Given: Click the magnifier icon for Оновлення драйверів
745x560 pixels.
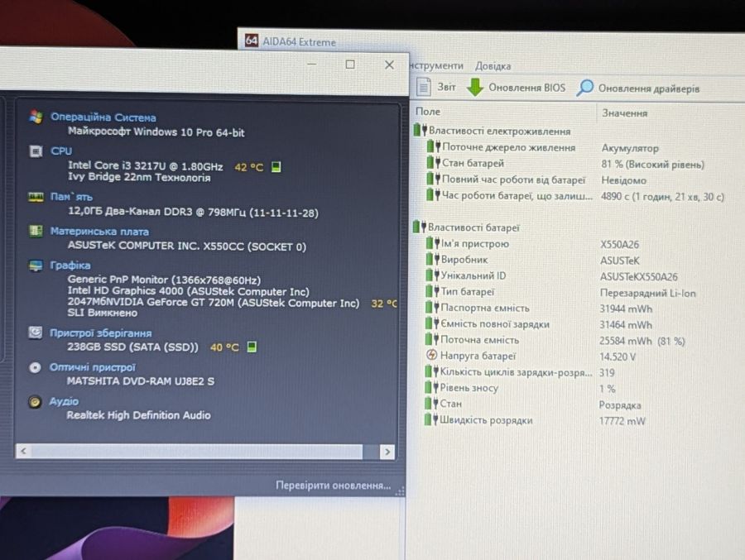Looking at the screenshot, I should point(585,88).
